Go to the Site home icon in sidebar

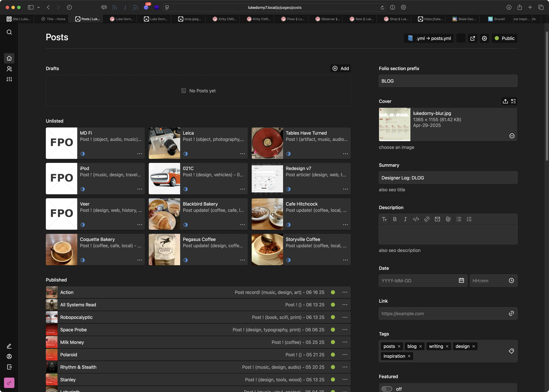[9, 58]
